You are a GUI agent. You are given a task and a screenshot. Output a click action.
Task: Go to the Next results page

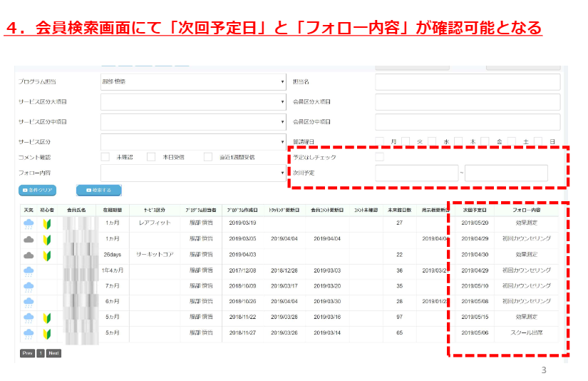(53, 353)
